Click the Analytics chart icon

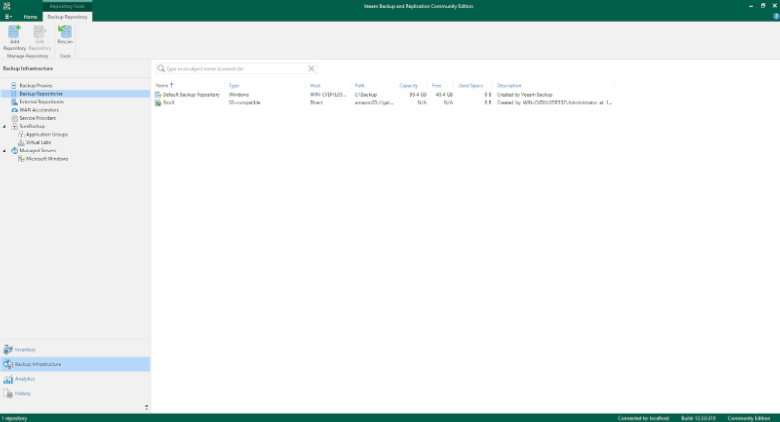tap(8, 379)
